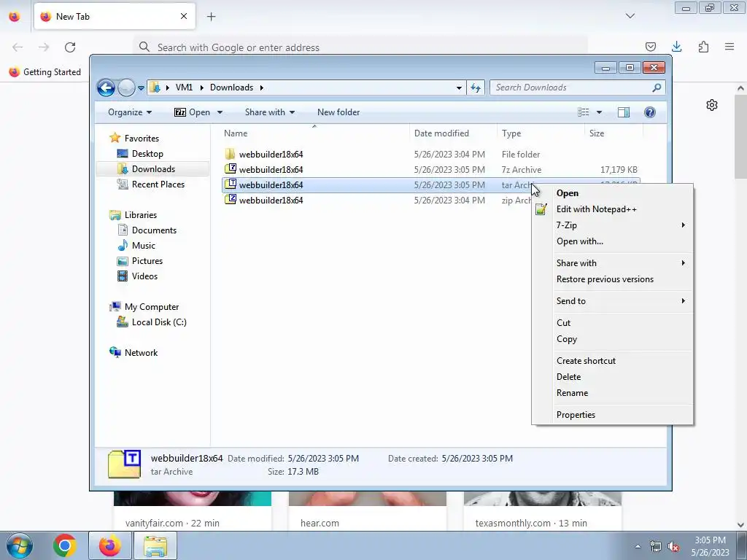
Task: Select the webbuilder18x64 7z Archive icon
Action: click(230, 169)
